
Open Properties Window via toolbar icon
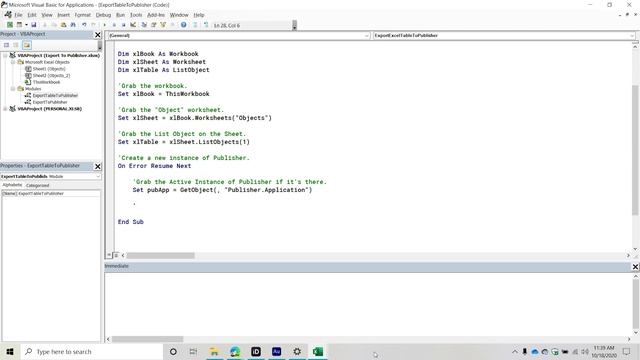pyautogui.click(x=153, y=25)
